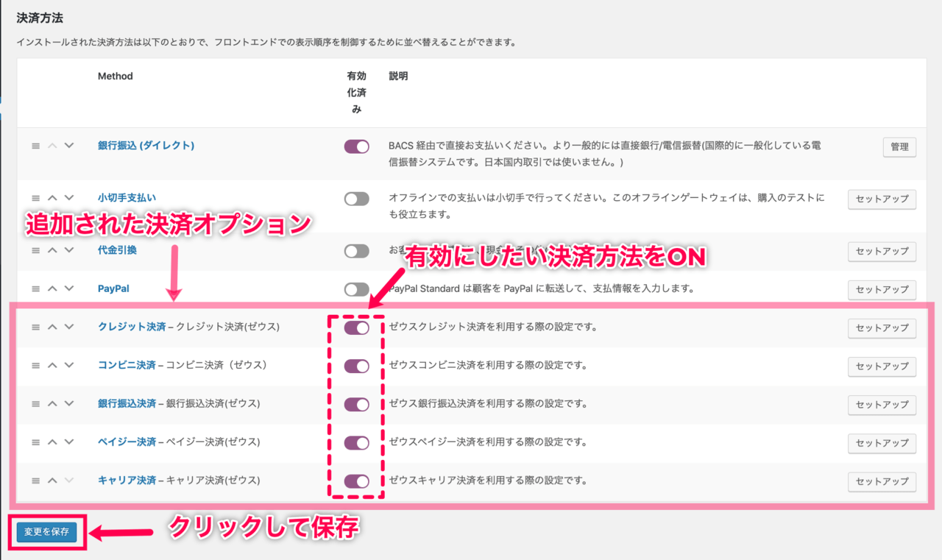Move ペイジー決済 down with arrow

point(69,442)
